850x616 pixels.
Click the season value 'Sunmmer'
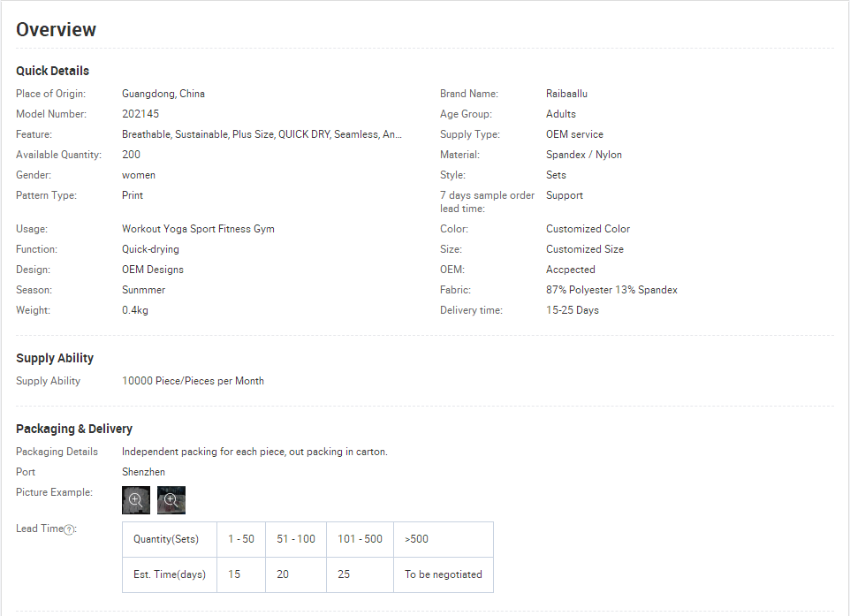[x=143, y=290]
